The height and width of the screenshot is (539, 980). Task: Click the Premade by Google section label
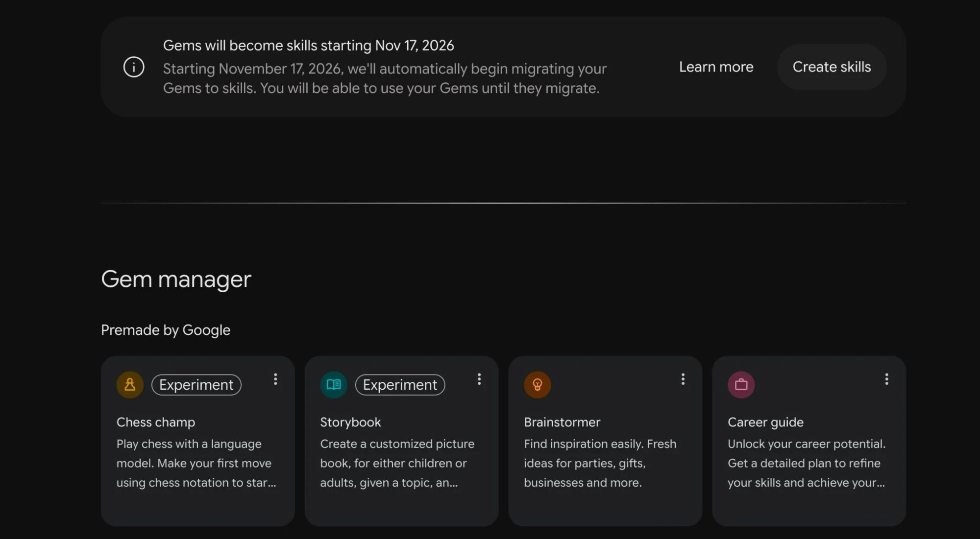[166, 330]
